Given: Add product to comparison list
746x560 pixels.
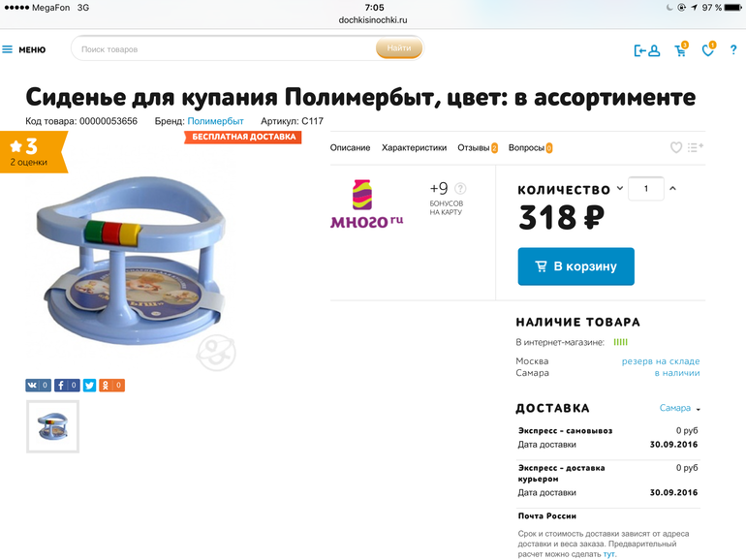Looking at the screenshot, I should pos(695,147).
